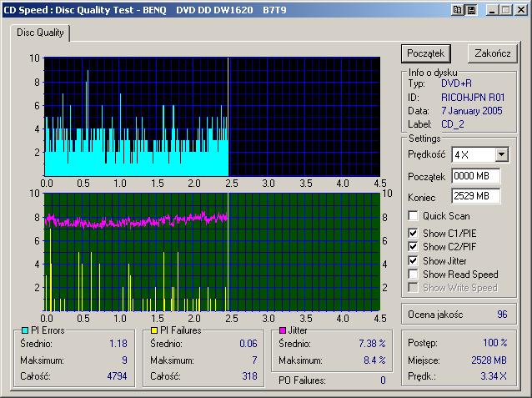Click the disc type value DVD+R
532x398 pixels.
(456, 83)
